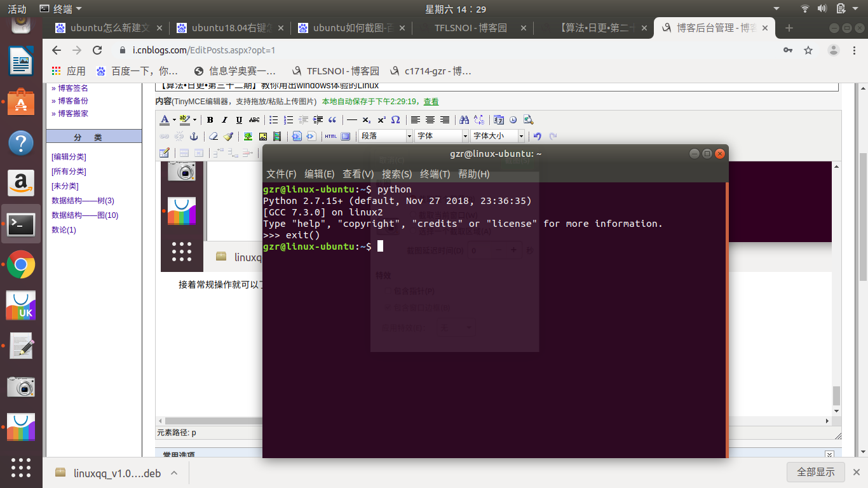Center align the text
This screenshot has width=868, height=488.
(430, 120)
